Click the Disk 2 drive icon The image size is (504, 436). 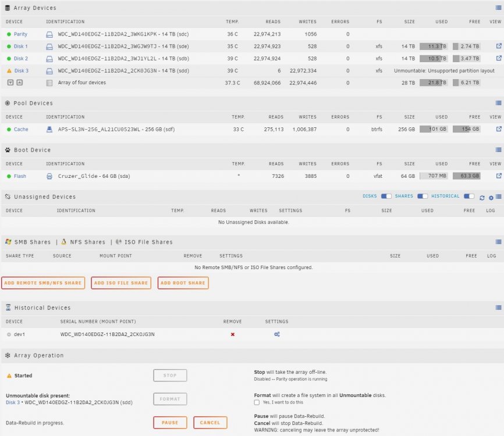[x=49, y=59]
